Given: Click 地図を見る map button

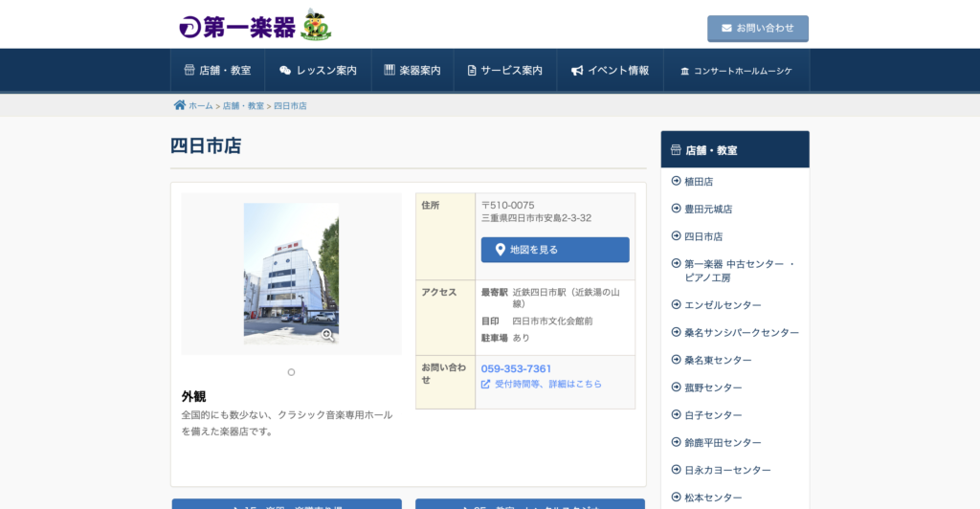Looking at the screenshot, I should coord(555,250).
